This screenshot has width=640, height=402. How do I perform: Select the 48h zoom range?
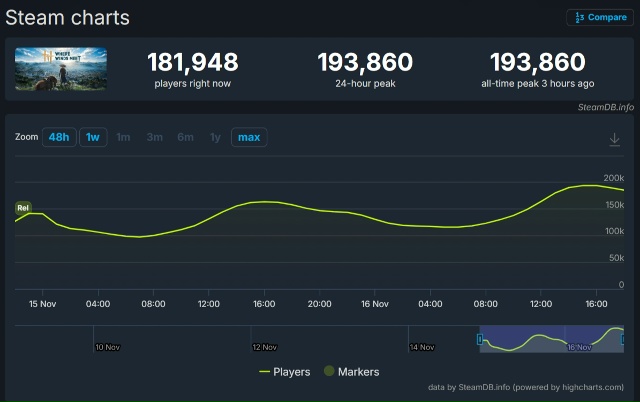59,137
